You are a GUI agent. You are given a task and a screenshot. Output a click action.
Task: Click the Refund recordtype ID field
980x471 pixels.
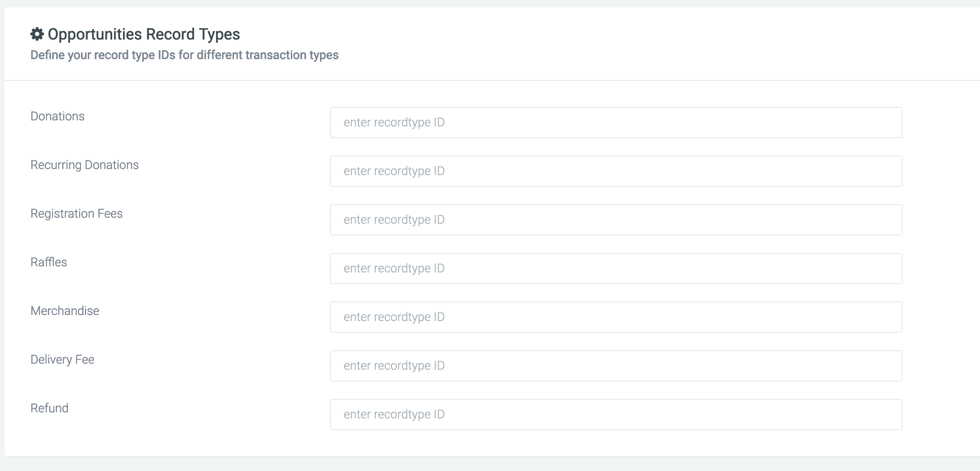tap(616, 415)
